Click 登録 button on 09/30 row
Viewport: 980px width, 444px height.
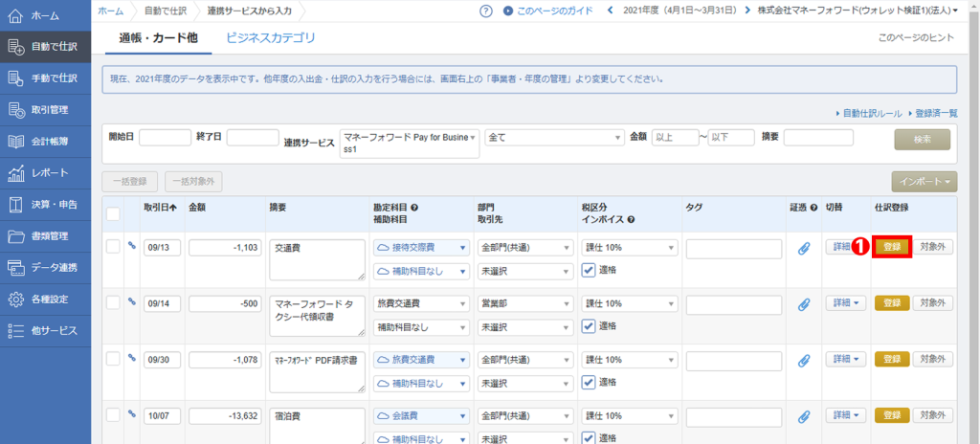893,359
